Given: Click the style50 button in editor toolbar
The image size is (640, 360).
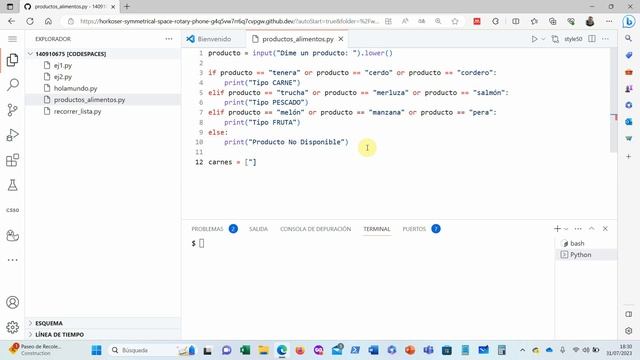Looking at the screenshot, I should [573, 39].
